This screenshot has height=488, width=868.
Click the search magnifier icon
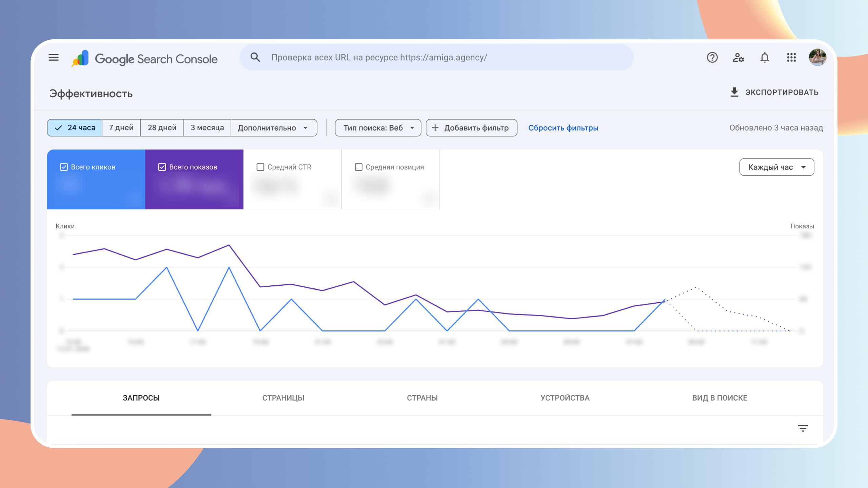tap(255, 57)
